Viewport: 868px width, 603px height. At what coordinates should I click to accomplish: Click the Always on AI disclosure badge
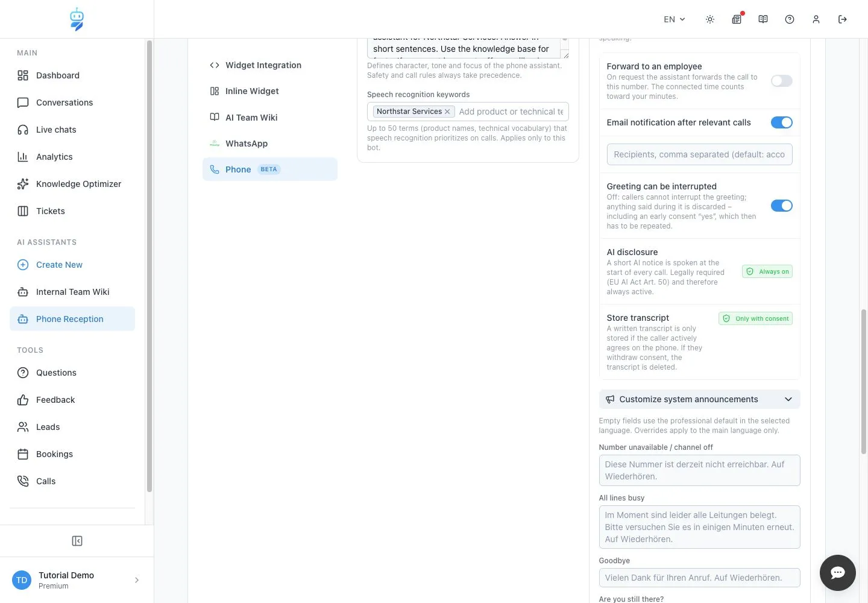767,271
